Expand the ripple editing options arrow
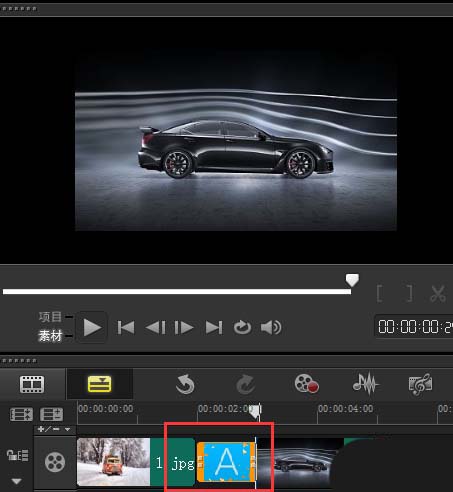The width and height of the screenshot is (453, 492). (x=16, y=481)
